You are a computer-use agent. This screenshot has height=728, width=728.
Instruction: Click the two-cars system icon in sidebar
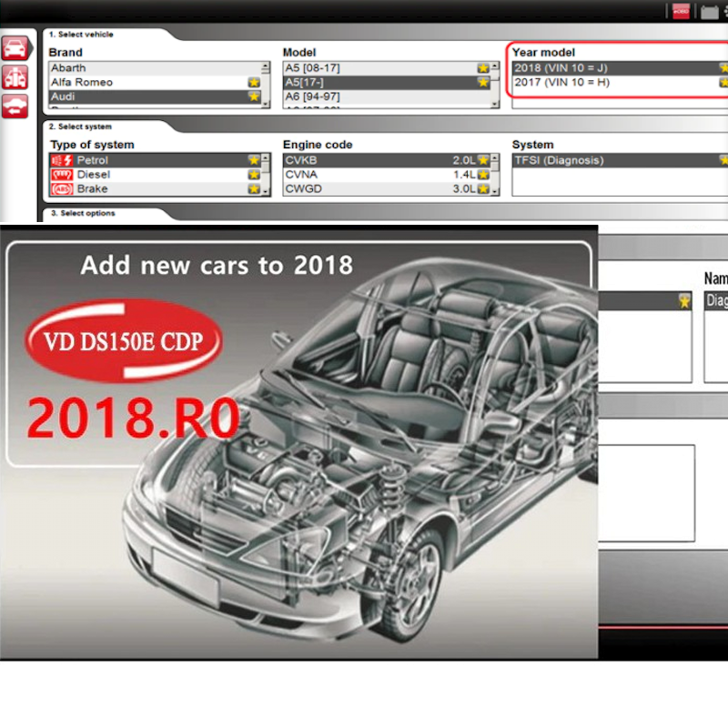[x=15, y=77]
